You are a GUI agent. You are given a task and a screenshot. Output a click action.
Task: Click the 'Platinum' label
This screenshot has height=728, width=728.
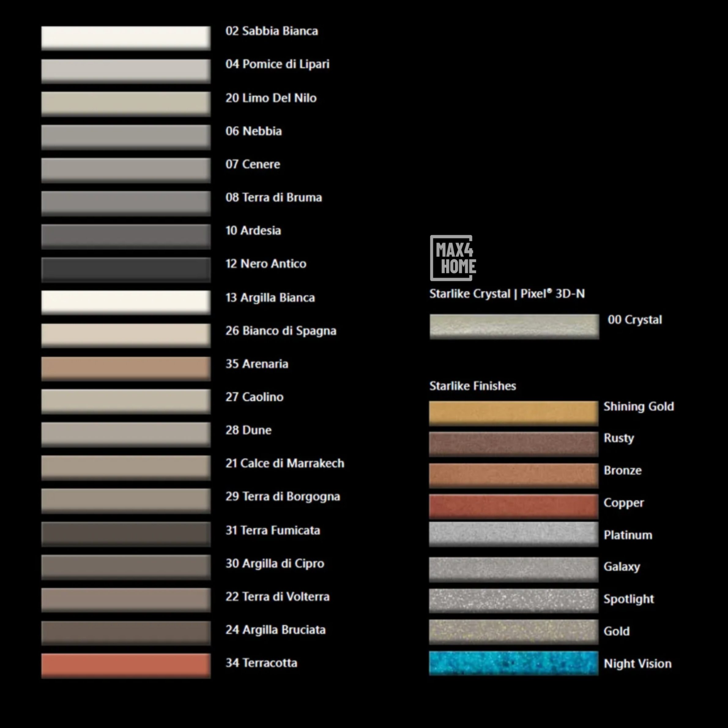coord(628,536)
